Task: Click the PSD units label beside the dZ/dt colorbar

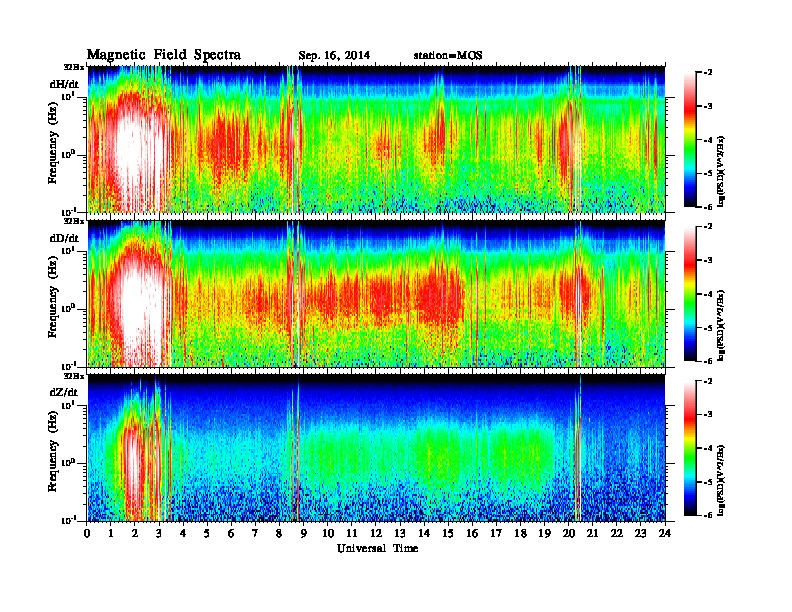Action: pos(722,479)
